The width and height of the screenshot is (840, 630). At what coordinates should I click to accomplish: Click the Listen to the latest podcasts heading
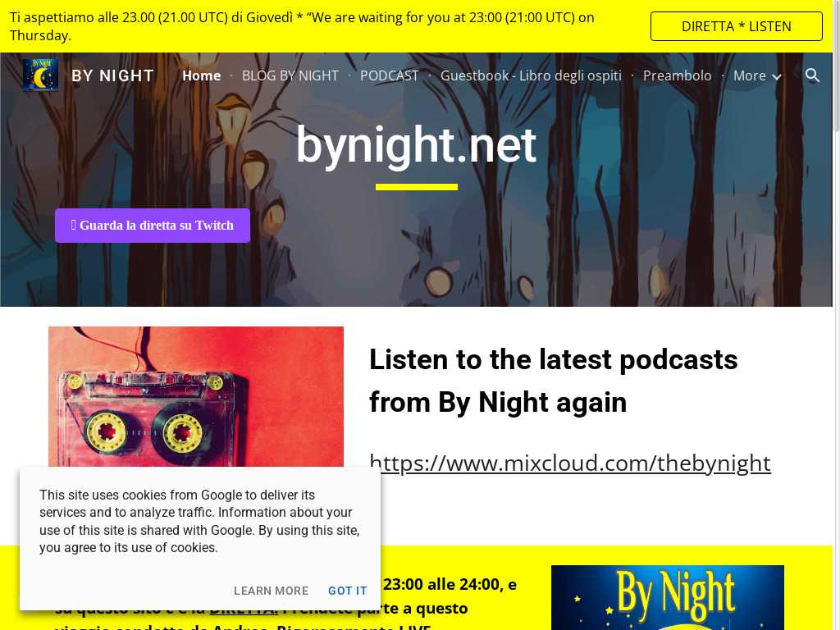554,381
